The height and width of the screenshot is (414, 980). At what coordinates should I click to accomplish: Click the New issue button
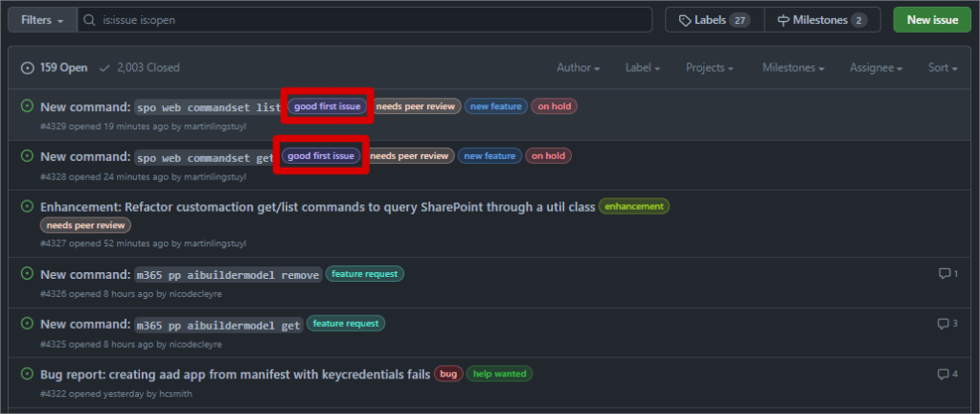pyautogui.click(x=931, y=20)
